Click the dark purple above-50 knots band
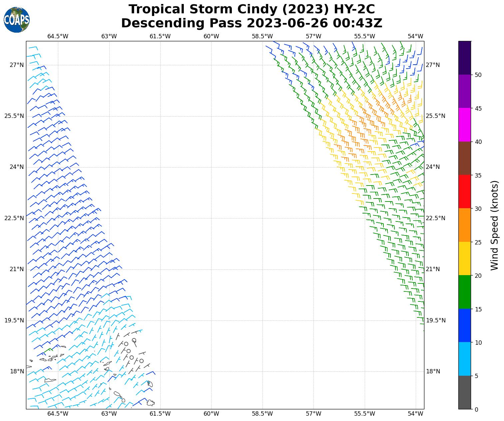The width and height of the screenshot is (504, 421). click(465, 58)
